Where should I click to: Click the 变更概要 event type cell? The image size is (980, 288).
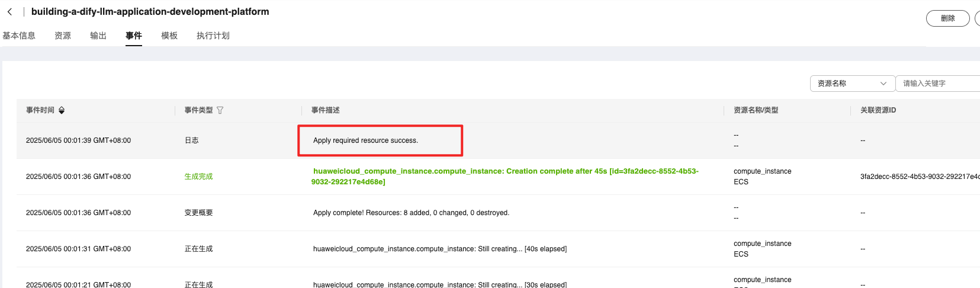tap(198, 213)
